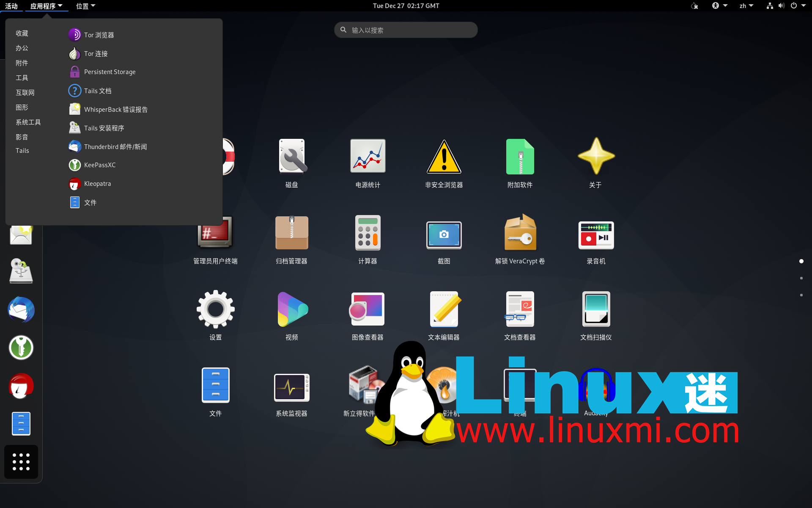This screenshot has width=812, height=508.
Task: Open 文件 file manager in app grid
Action: (x=216, y=392)
